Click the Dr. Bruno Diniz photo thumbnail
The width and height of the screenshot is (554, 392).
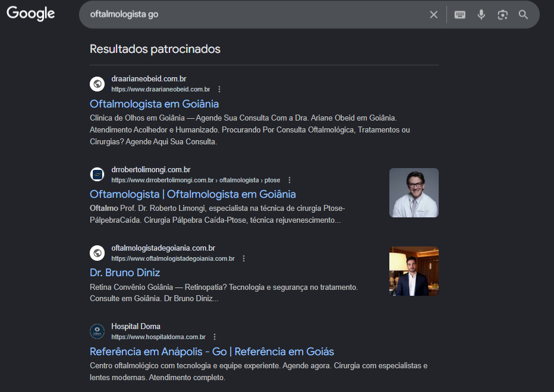tap(414, 271)
